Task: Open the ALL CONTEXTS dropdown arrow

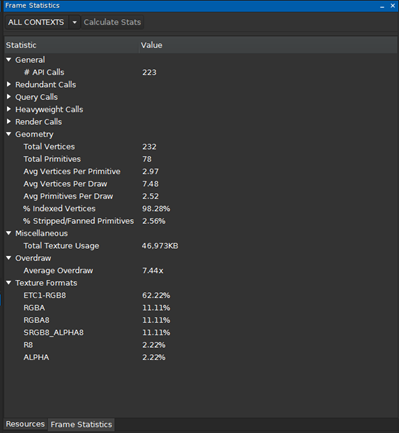Action: pos(75,22)
